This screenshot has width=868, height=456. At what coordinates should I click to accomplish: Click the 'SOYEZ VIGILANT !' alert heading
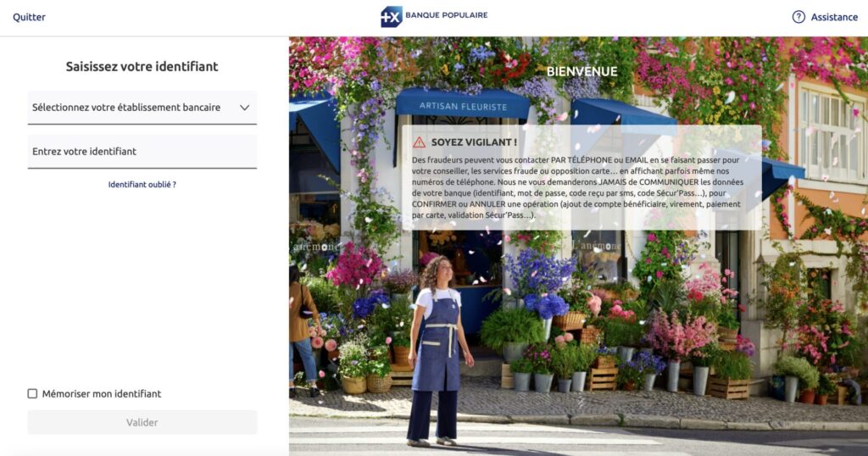point(474,142)
